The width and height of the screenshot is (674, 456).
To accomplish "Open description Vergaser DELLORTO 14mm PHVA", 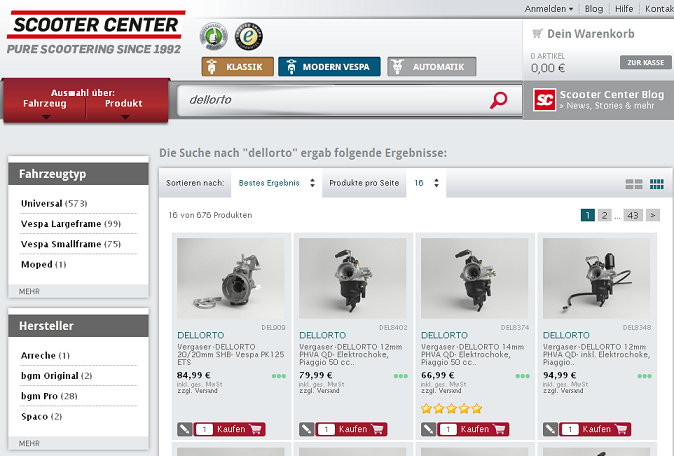I will coord(472,355).
